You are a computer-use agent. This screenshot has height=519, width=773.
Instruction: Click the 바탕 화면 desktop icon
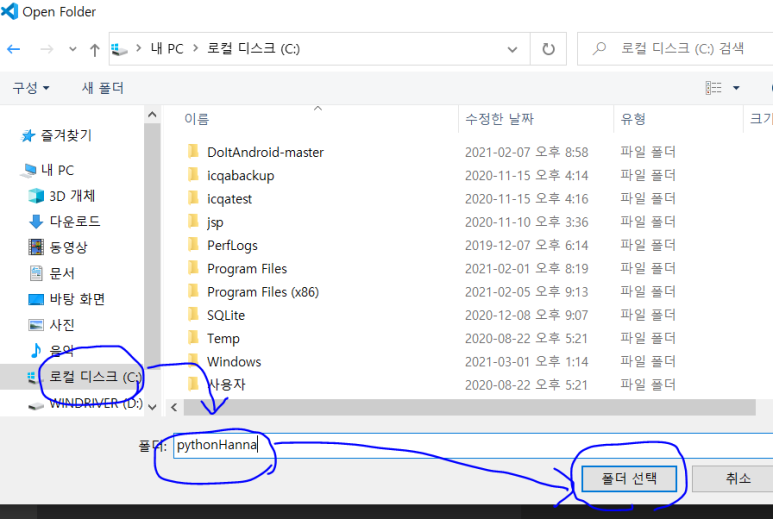pos(36,299)
